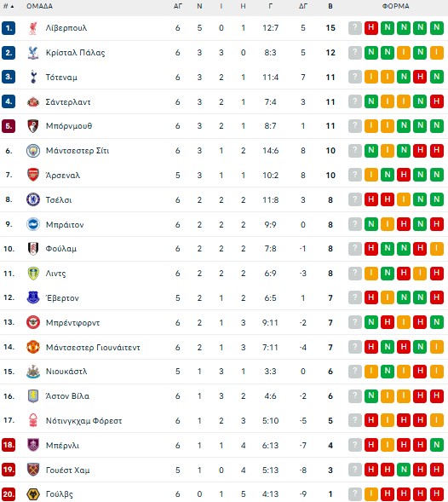Sort table by B points column header
The width and height of the screenshot is (448, 502).
(x=330, y=6)
